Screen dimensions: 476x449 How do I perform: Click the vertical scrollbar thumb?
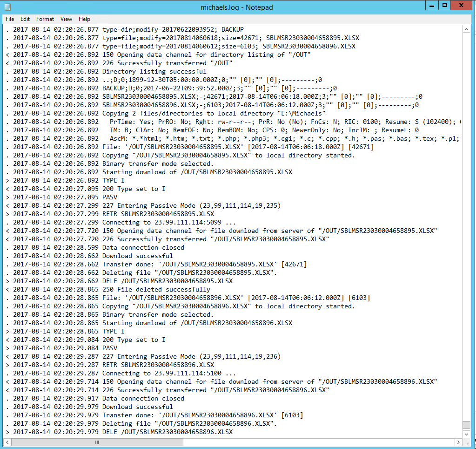(x=467, y=424)
